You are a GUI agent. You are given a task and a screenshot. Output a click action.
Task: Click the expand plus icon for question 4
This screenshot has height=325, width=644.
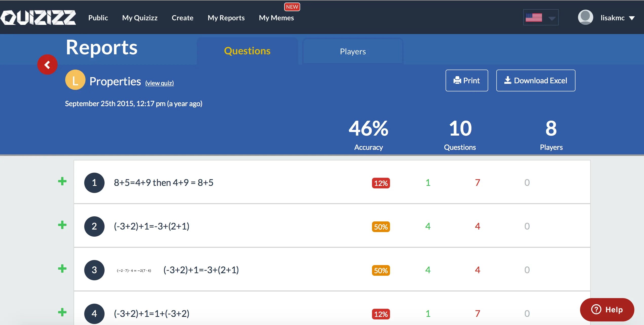coord(62,313)
